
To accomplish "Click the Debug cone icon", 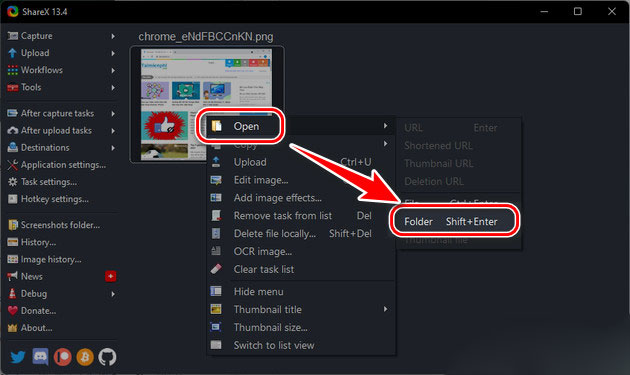I will click(13, 294).
